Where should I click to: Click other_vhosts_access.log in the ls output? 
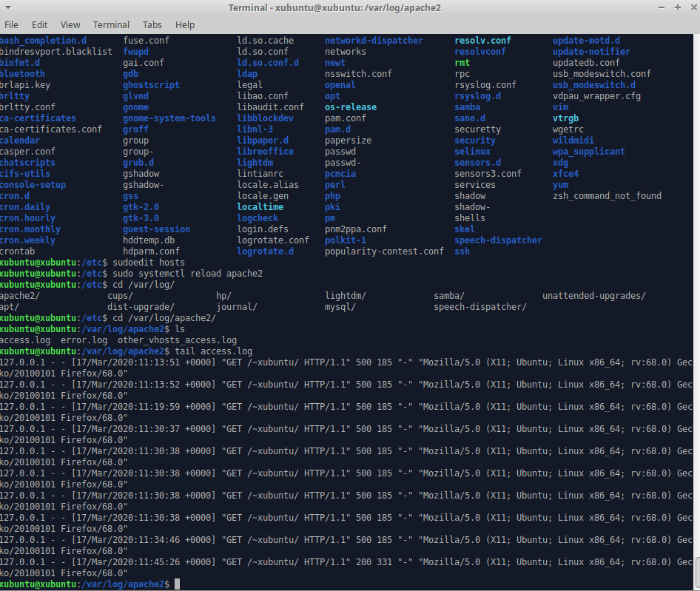[x=177, y=340]
